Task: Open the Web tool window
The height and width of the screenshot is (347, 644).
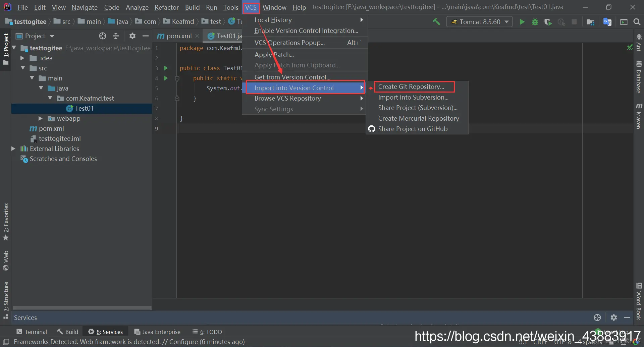Action: point(6,261)
